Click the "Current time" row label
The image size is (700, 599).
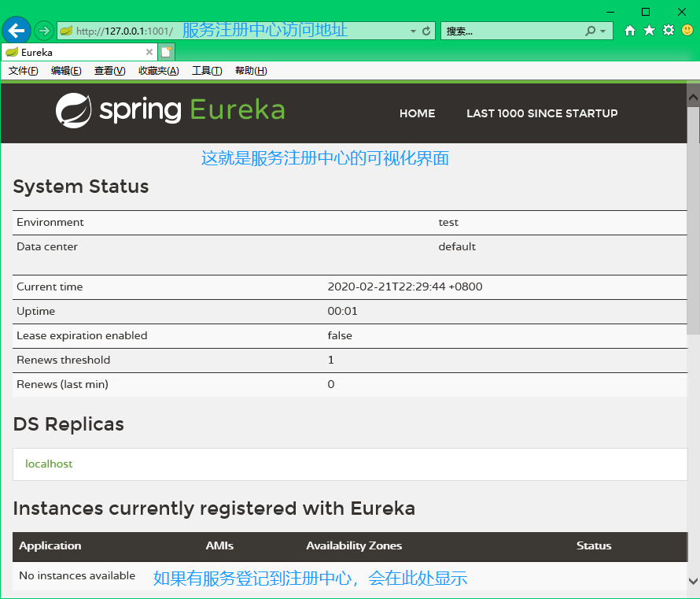click(50, 287)
